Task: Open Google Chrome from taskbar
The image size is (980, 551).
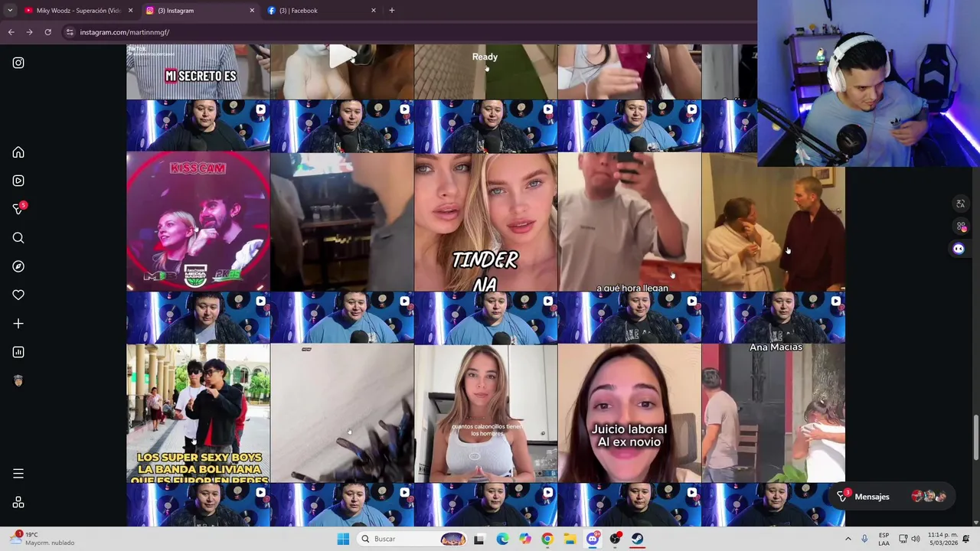Action: click(x=547, y=539)
